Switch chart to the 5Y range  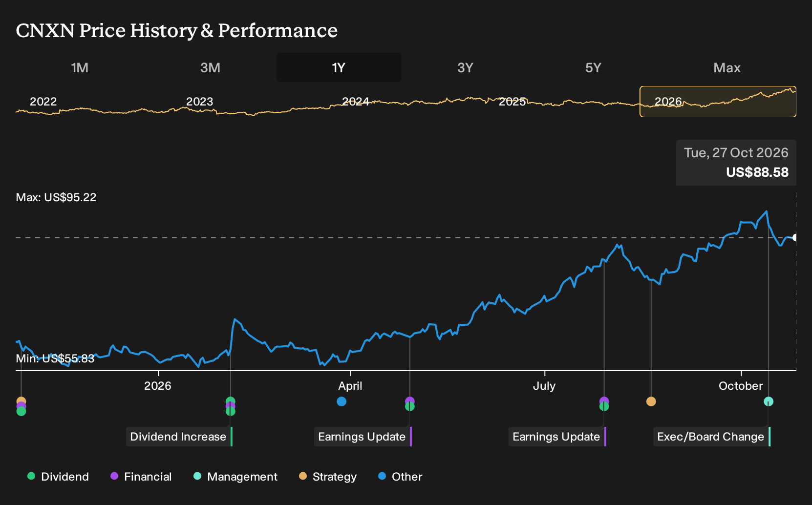593,67
